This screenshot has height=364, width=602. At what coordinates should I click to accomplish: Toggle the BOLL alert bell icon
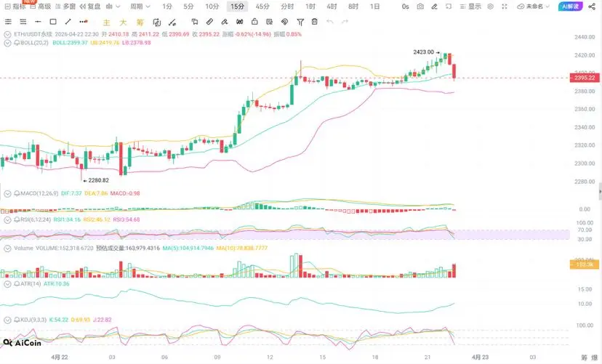coord(17,43)
